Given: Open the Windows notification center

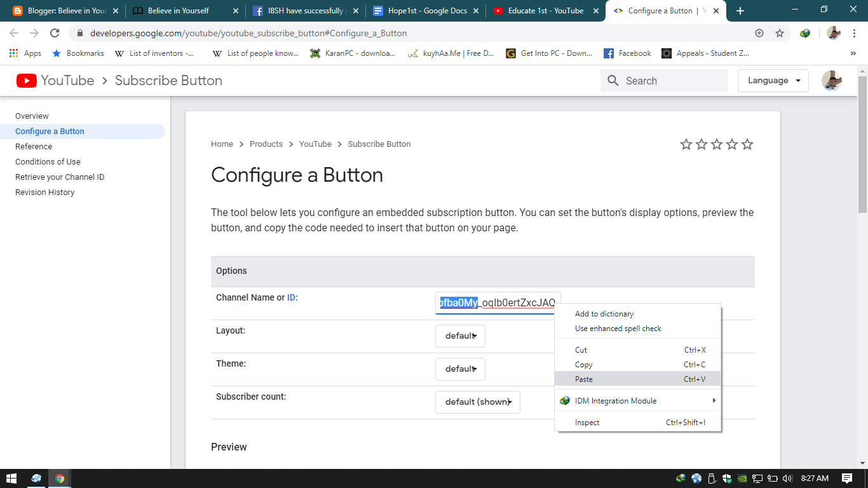Looking at the screenshot, I should tap(847, 478).
